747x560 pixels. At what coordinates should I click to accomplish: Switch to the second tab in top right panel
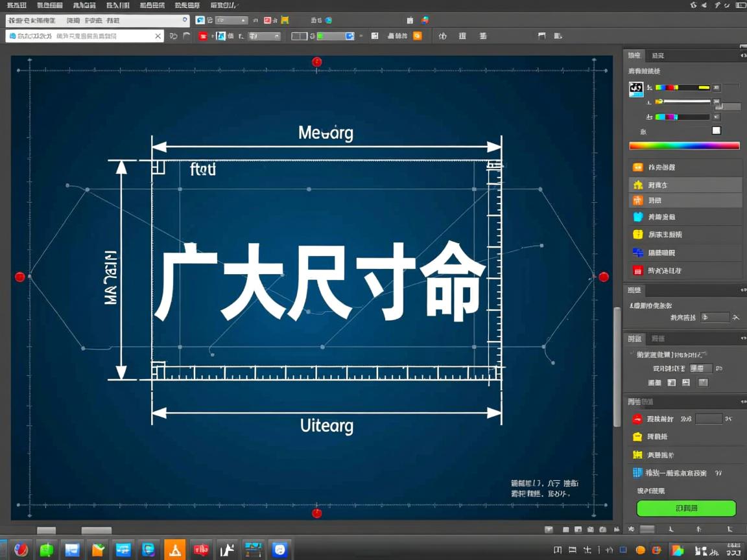point(658,56)
